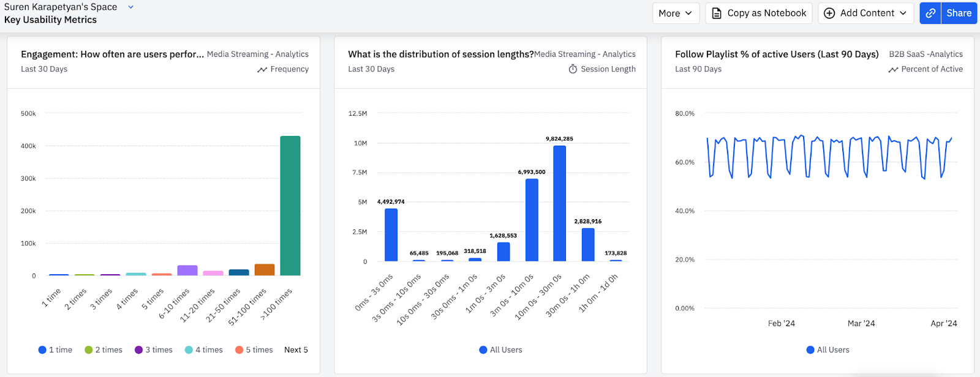Click the 6,993,500 session length bar

(x=532, y=220)
